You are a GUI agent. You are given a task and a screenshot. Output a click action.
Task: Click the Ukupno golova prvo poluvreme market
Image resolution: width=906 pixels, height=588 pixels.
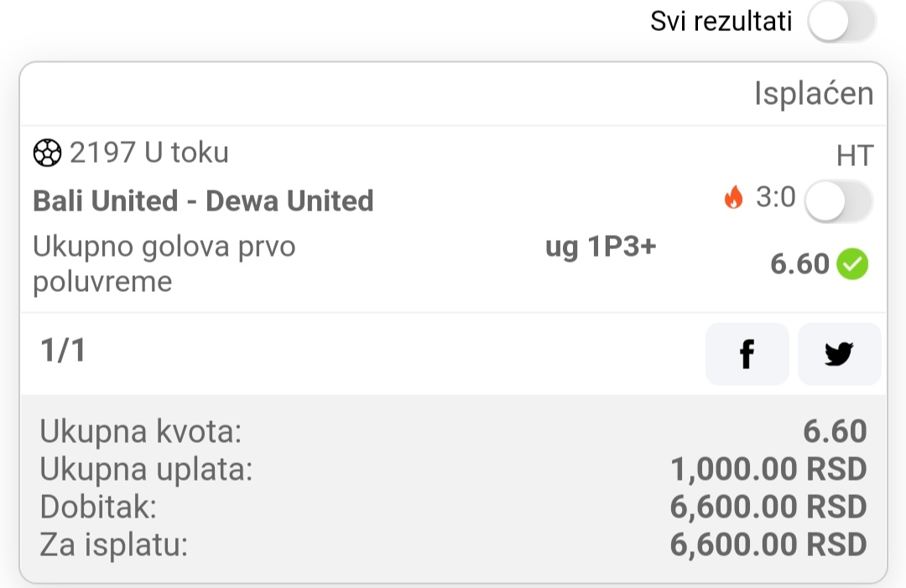coord(164,264)
